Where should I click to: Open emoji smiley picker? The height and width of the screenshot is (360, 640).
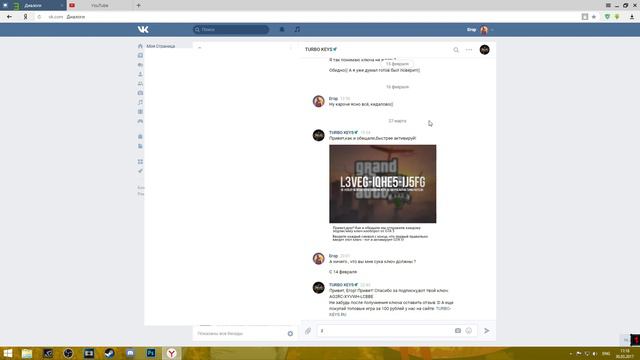pos(469,331)
